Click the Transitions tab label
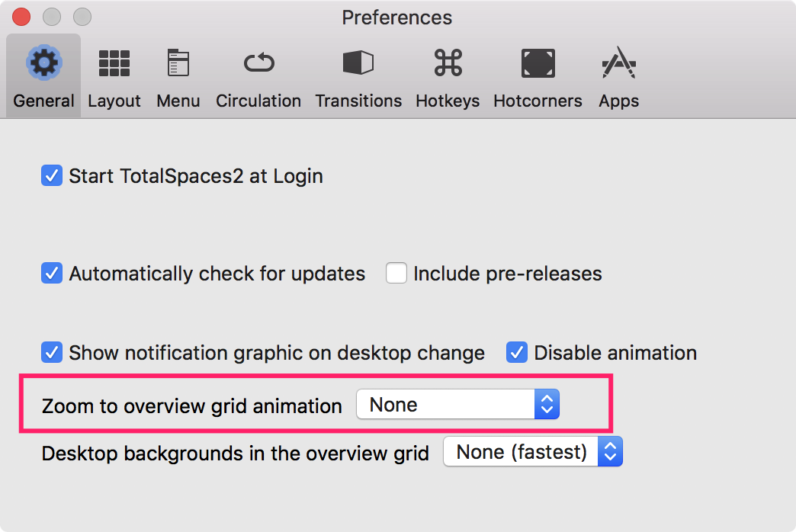Image resolution: width=796 pixels, height=532 pixels. [x=358, y=101]
